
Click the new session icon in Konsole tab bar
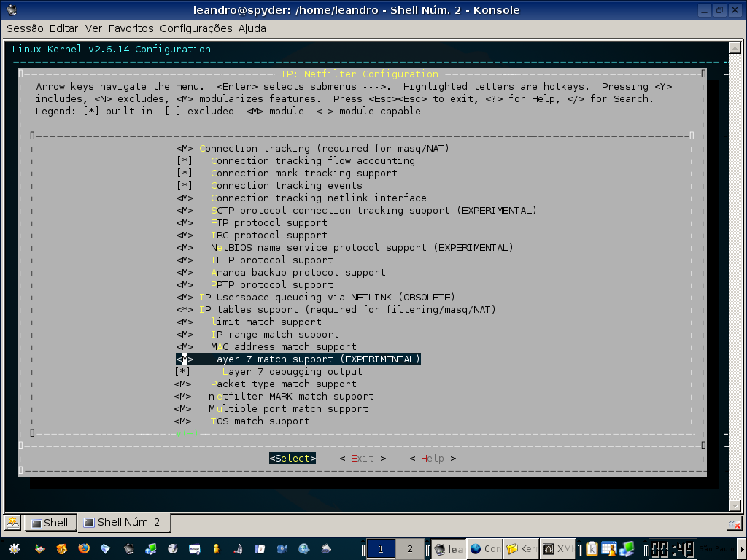[12, 522]
